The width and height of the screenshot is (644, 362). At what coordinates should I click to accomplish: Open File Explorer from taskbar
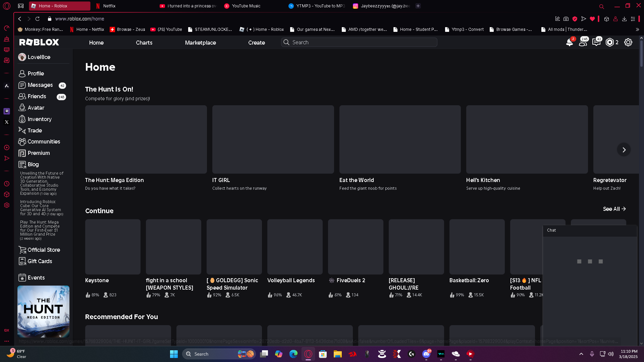coord(337,354)
